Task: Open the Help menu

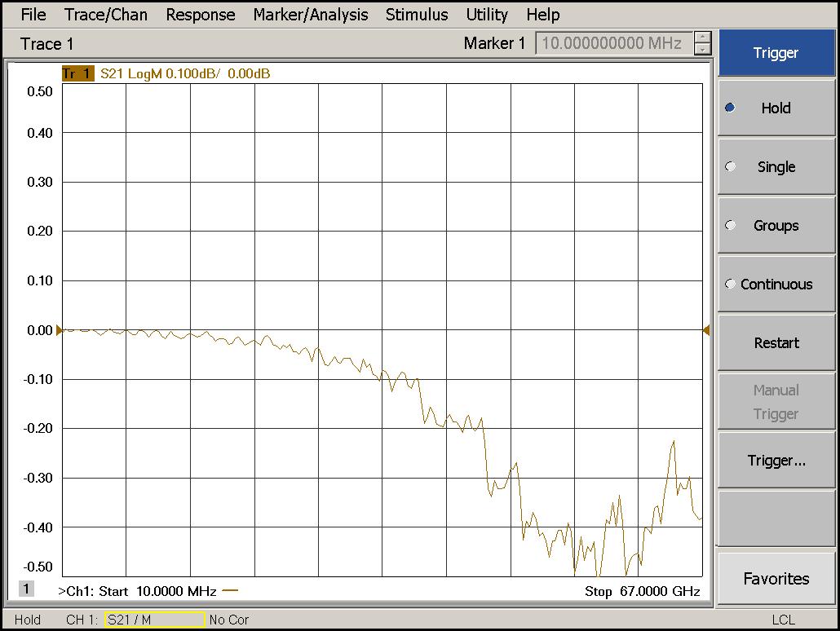Action: click(x=543, y=15)
